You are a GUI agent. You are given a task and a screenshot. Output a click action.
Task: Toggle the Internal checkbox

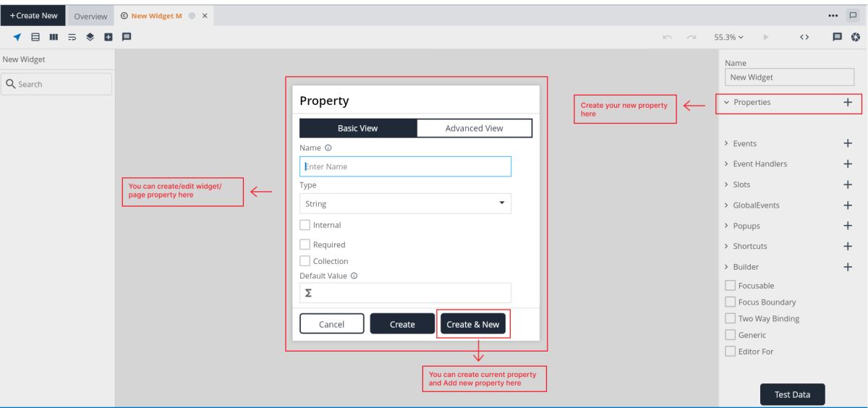(305, 225)
